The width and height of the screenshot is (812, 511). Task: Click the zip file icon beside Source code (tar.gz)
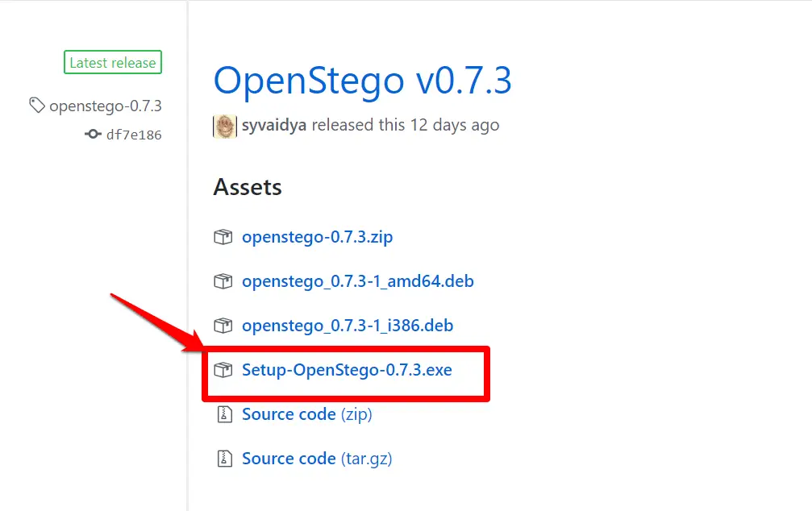(224, 459)
